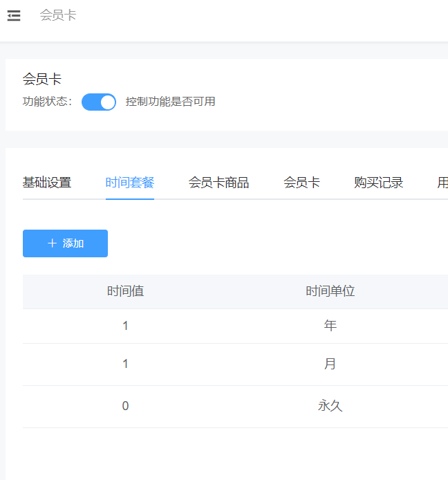The image size is (448, 480).
Task: Click the 时间单位 column header
Action: pos(330,291)
